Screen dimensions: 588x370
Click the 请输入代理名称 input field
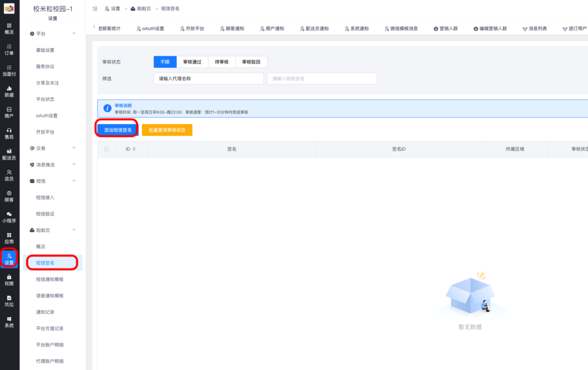(x=208, y=78)
